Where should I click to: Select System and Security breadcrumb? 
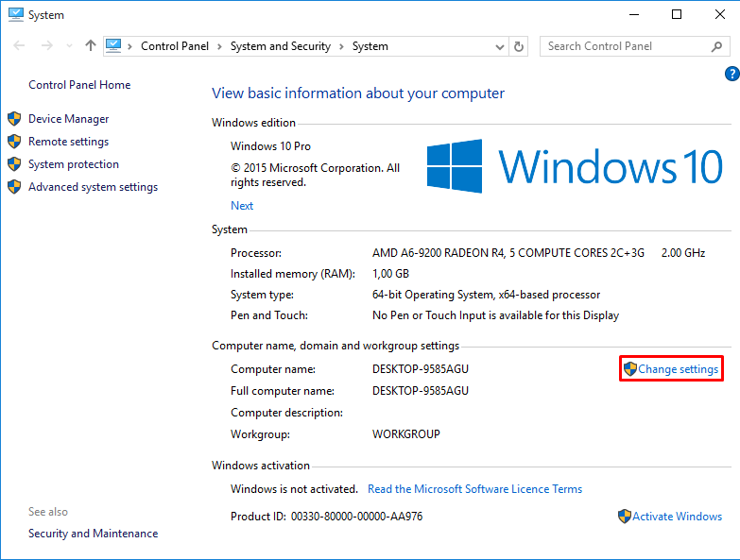point(281,46)
